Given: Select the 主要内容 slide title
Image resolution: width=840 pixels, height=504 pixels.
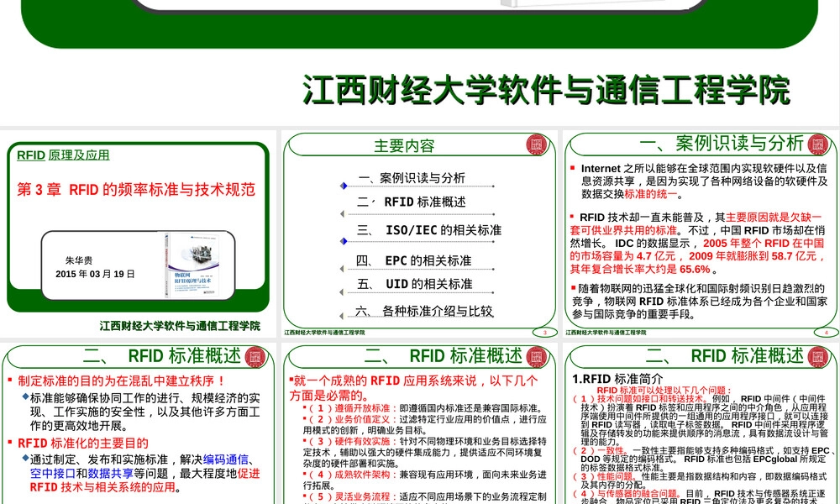Looking at the screenshot, I should 404,145.
